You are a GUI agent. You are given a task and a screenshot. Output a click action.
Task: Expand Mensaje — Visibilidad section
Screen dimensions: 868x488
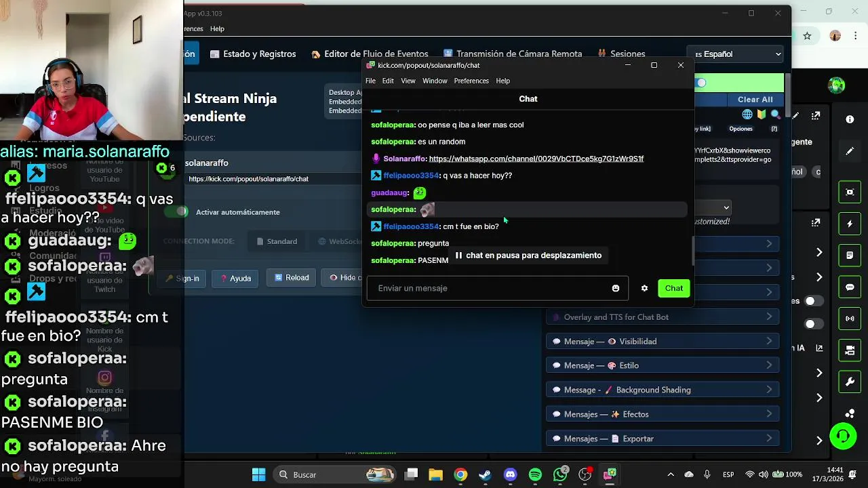coord(663,341)
